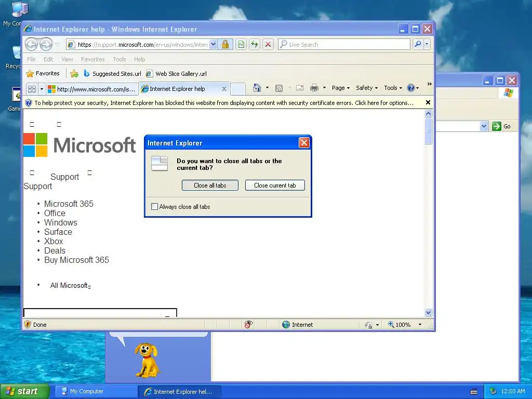This screenshot has height=399, width=532.
Task: Open Favorites star button
Action: pyautogui.click(x=43, y=73)
